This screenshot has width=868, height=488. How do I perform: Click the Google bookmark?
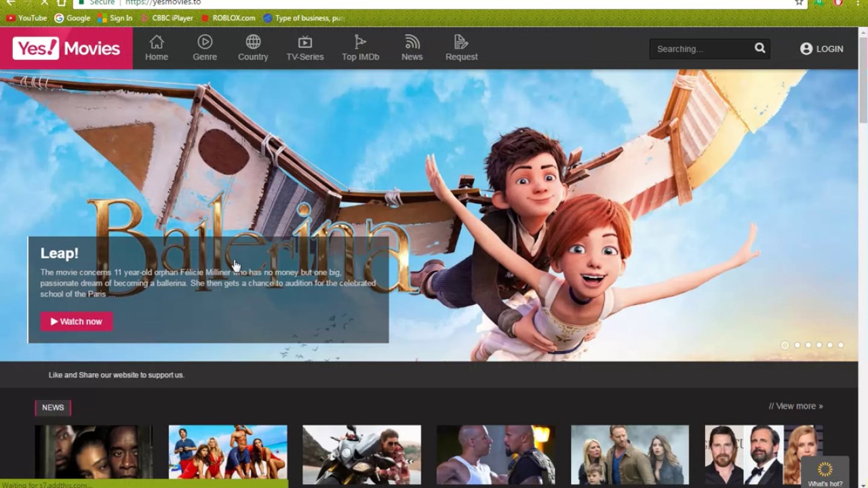click(72, 18)
